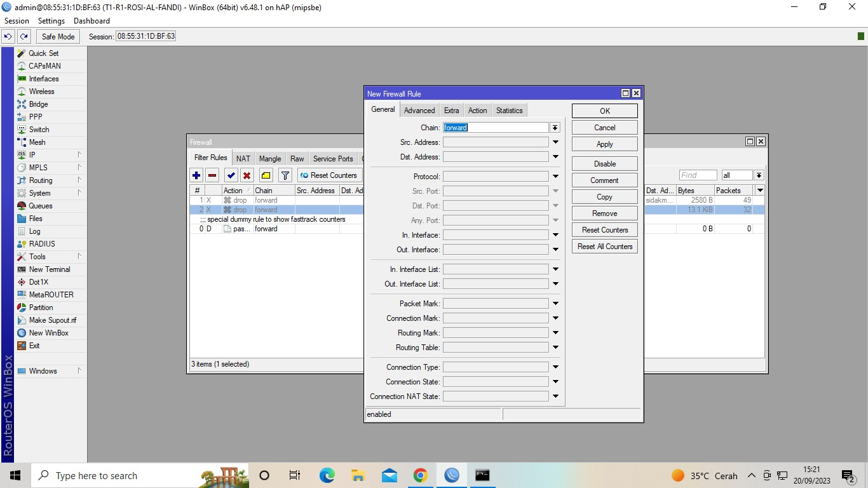Open Files menu item

[x=36, y=219]
